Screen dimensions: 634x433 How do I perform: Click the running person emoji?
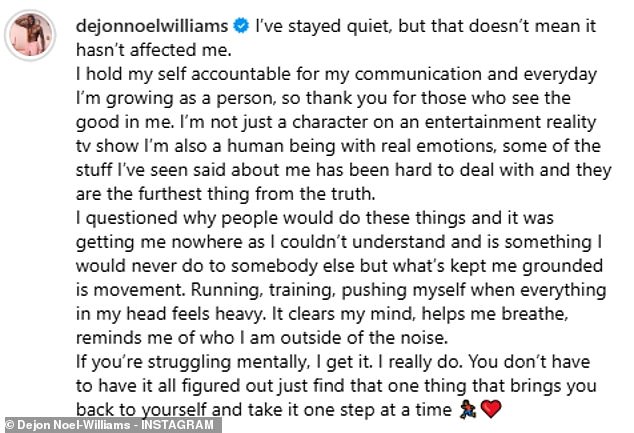pos(468,409)
